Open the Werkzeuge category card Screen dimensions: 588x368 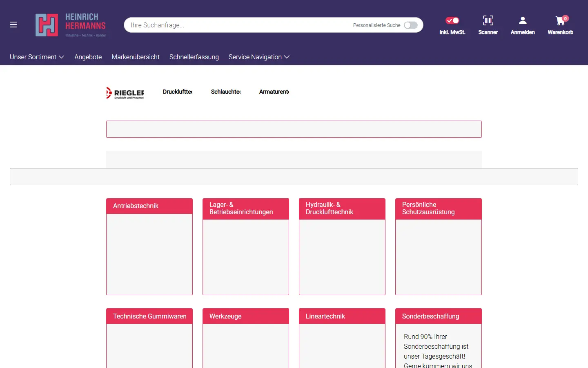click(x=246, y=338)
